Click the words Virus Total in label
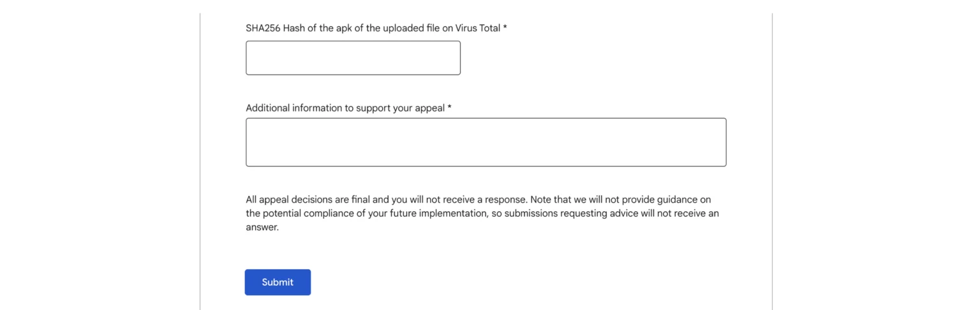The width and height of the screenshot is (980, 310). point(477,28)
